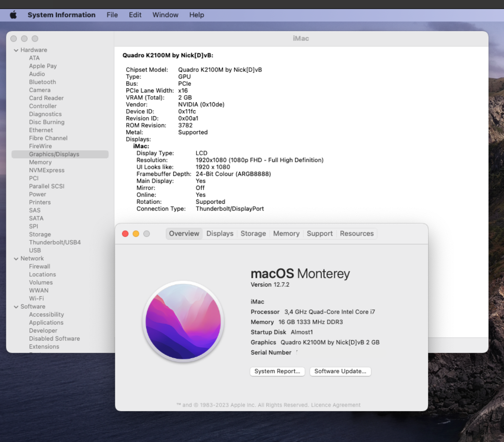This screenshot has width=504, height=442.
Task: Select WWAN under Network
Action: (39, 290)
